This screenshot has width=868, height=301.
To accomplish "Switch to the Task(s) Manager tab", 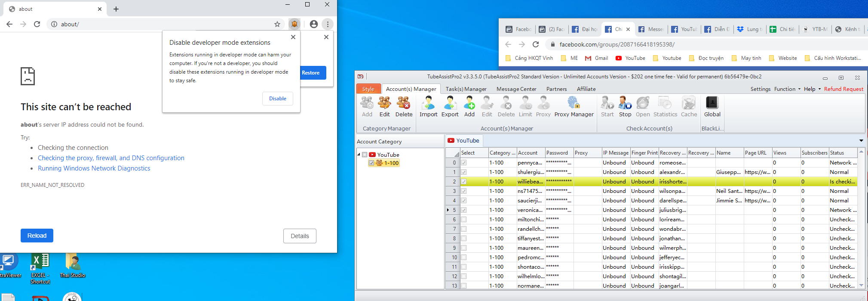I will click(466, 89).
